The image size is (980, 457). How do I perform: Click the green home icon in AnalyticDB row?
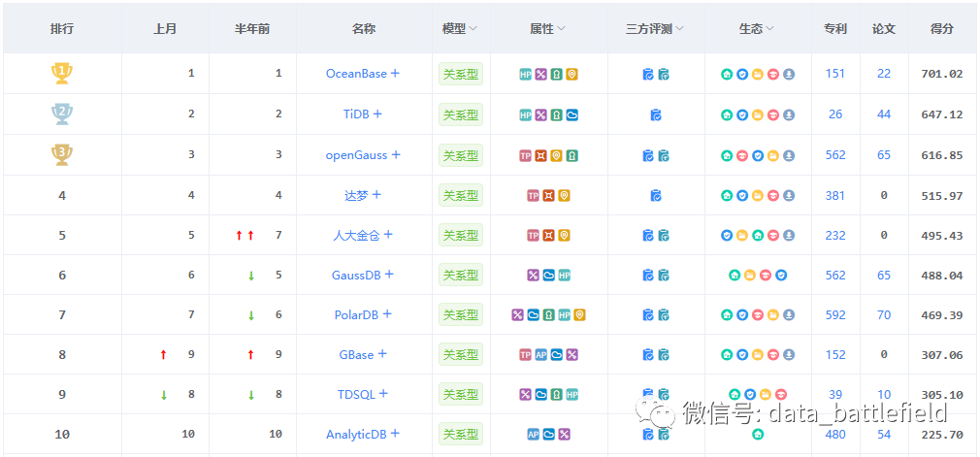click(x=758, y=435)
